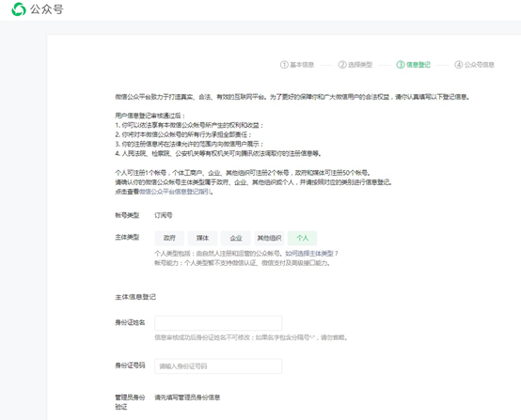
Task: Click the green step 3 circle icon
Action: pyautogui.click(x=400, y=65)
